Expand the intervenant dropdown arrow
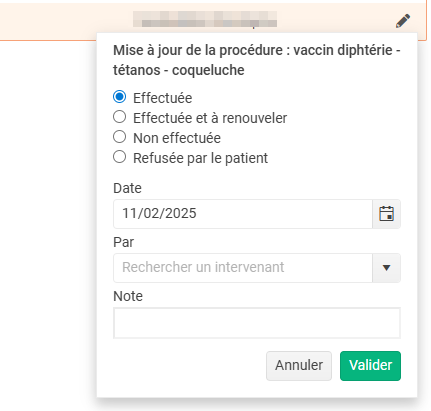Screen dimensions: 431x411 tap(386, 268)
